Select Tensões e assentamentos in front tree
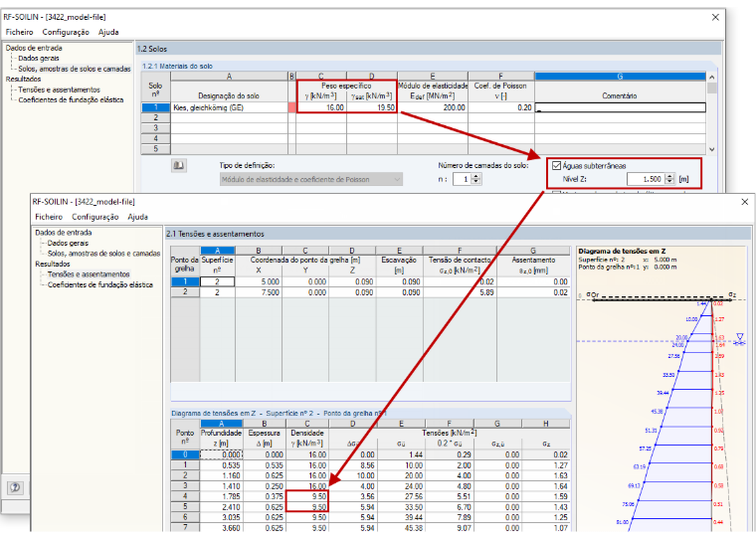 click(x=89, y=273)
